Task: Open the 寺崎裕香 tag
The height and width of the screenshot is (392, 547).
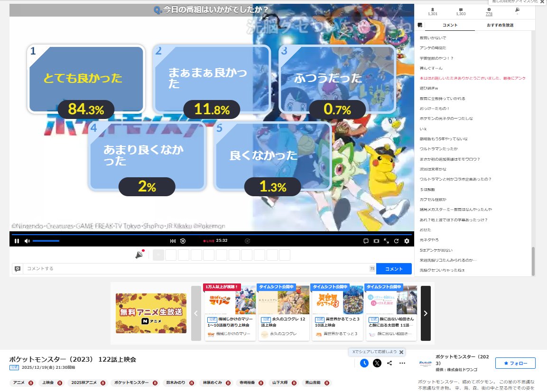Action: point(247,383)
